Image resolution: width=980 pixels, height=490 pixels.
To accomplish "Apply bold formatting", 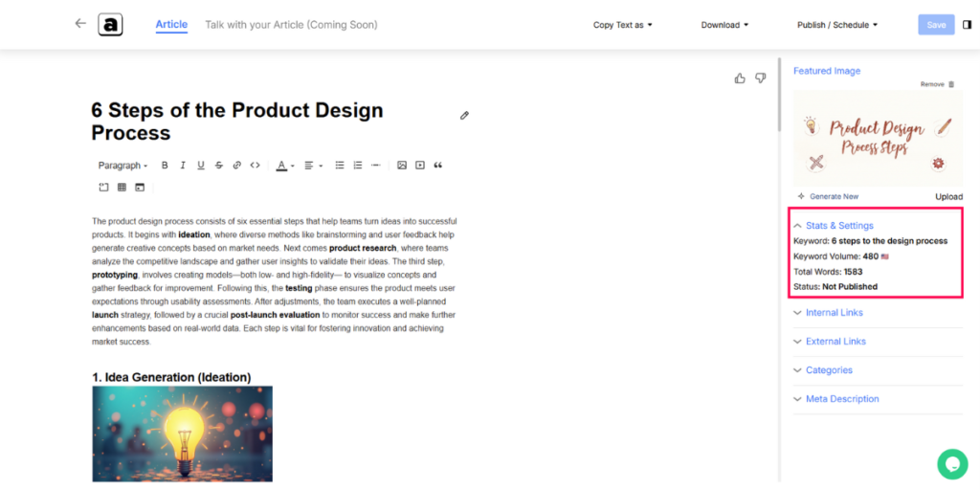I will point(165,166).
